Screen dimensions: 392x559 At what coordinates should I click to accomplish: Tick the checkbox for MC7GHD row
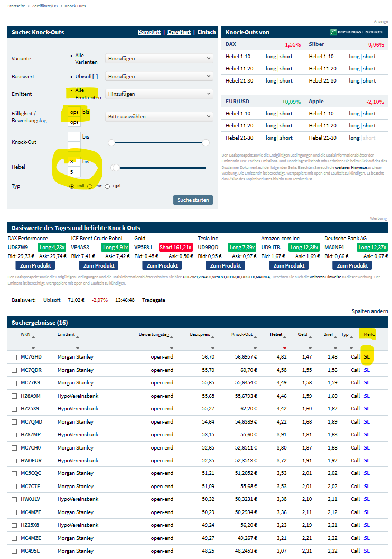(14, 357)
